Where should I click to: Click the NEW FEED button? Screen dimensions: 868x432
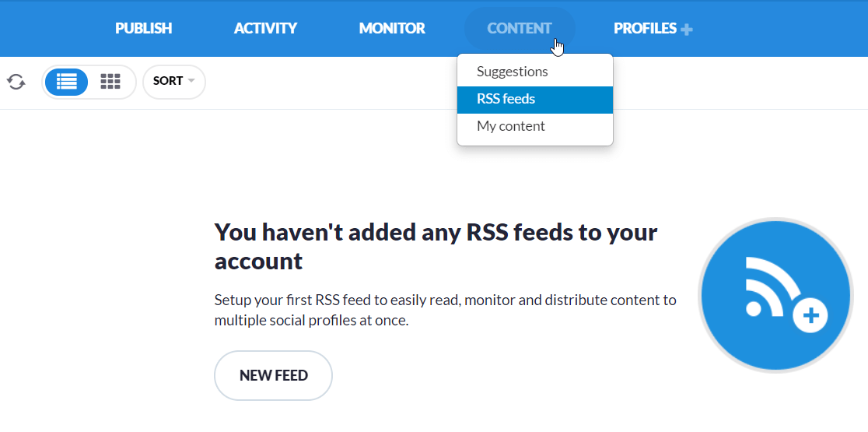[x=274, y=375]
